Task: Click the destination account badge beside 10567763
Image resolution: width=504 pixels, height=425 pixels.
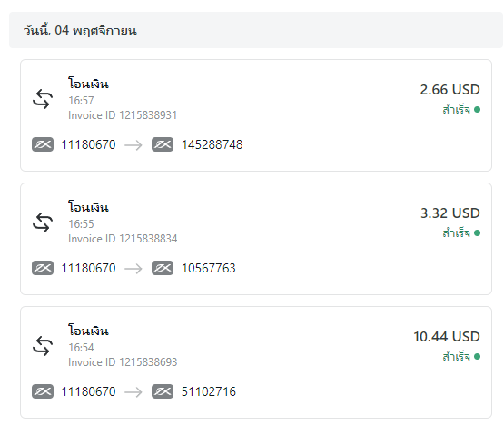Action: tap(163, 268)
